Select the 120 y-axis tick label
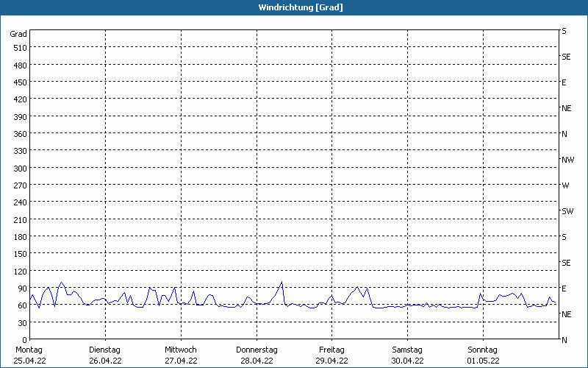 point(21,272)
